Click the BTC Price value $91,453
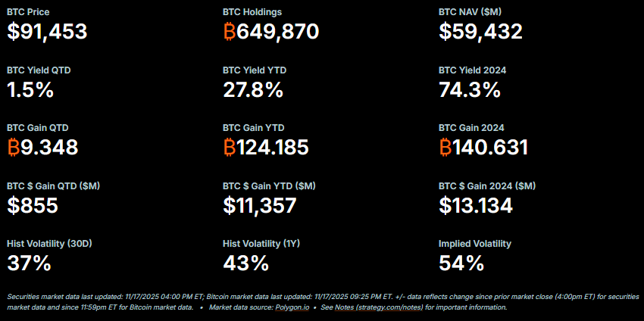This screenshot has width=644, height=321. tap(47, 32)
